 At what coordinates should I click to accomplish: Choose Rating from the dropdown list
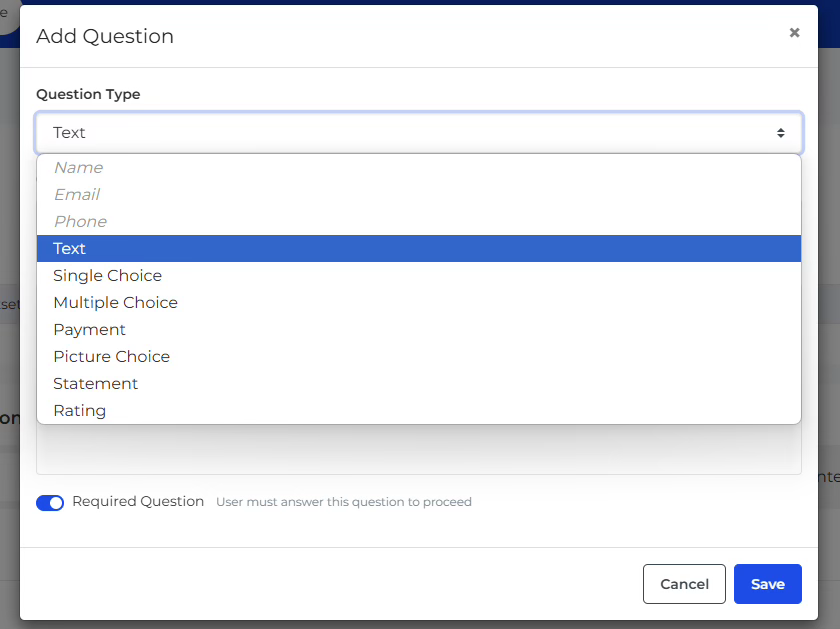(x=419, y=410)
